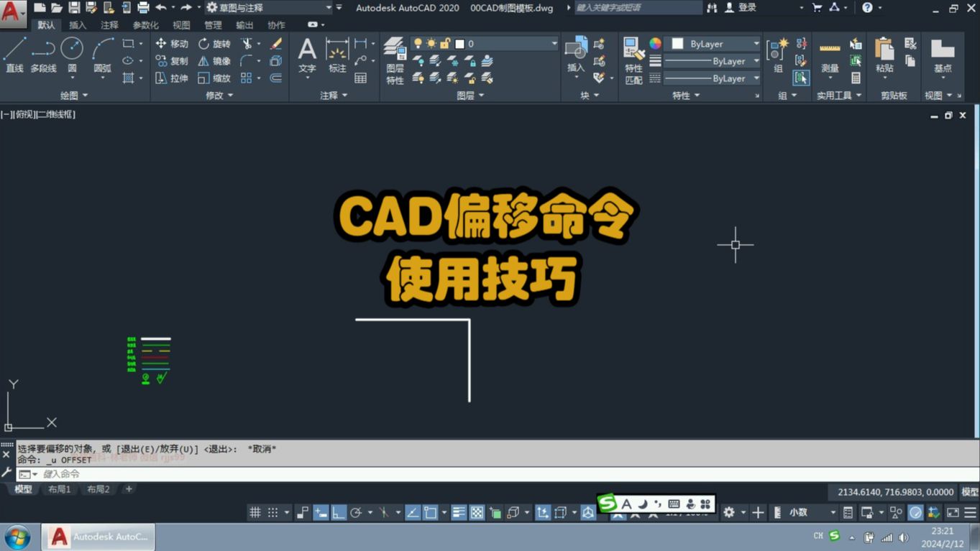Screen dimensions: 980x551
Task: Open the quick calculator icon
Action: (856, 78)
